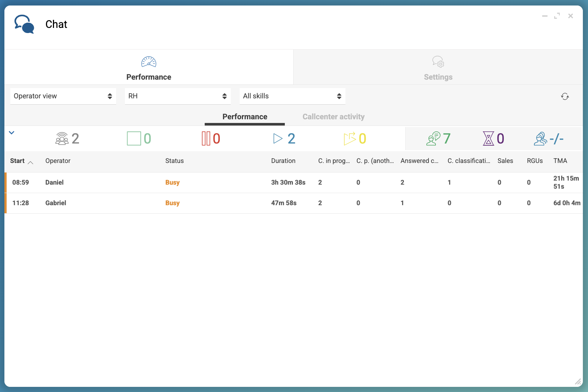Minimize the Chat window
The width and height of the screenshot is (588, 392).
pos(545,16)
